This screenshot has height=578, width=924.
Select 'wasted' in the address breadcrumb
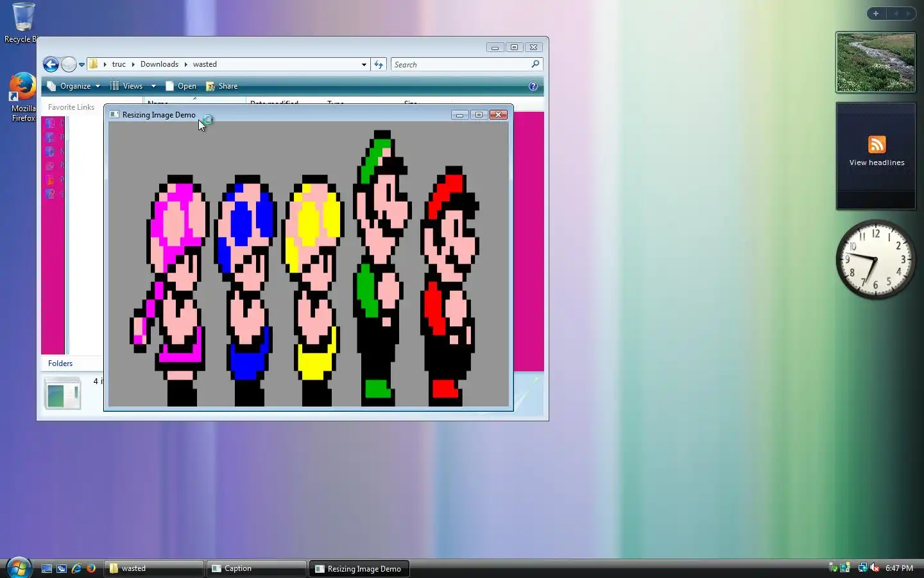205,64
